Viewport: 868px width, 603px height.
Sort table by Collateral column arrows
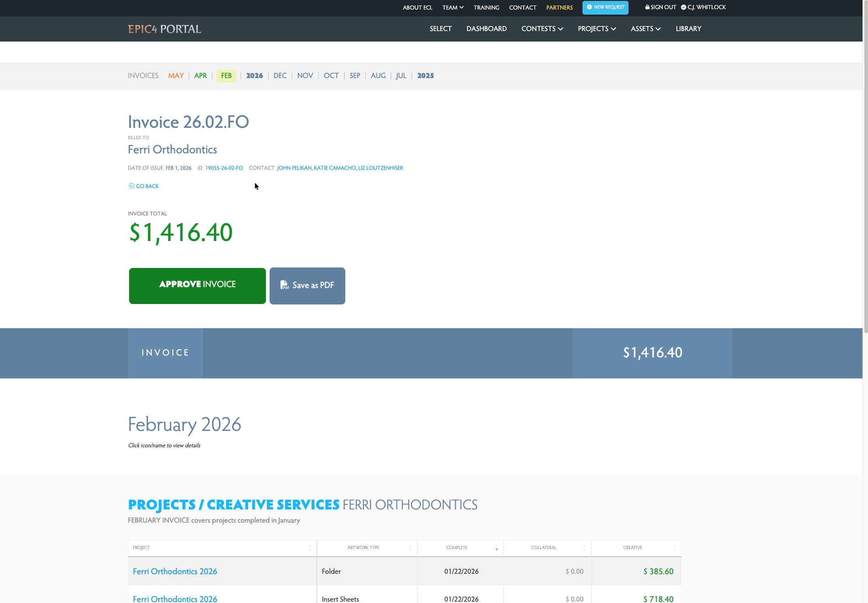(584, 548)
